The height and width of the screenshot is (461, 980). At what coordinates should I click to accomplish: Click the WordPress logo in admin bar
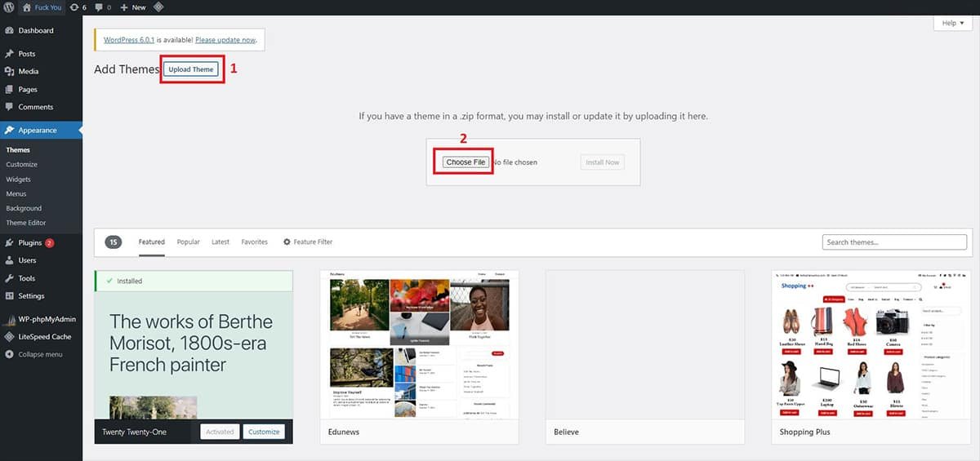coord(9,7)
